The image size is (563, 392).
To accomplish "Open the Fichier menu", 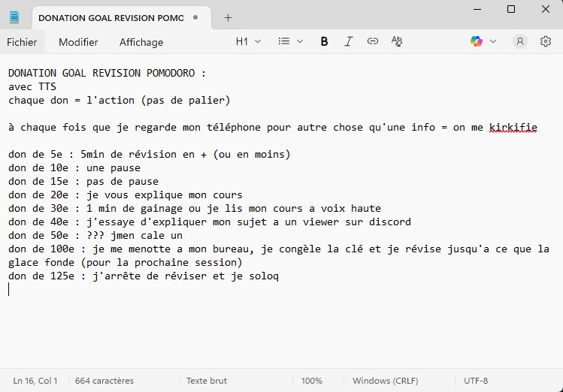I will [x=22, y=42].
